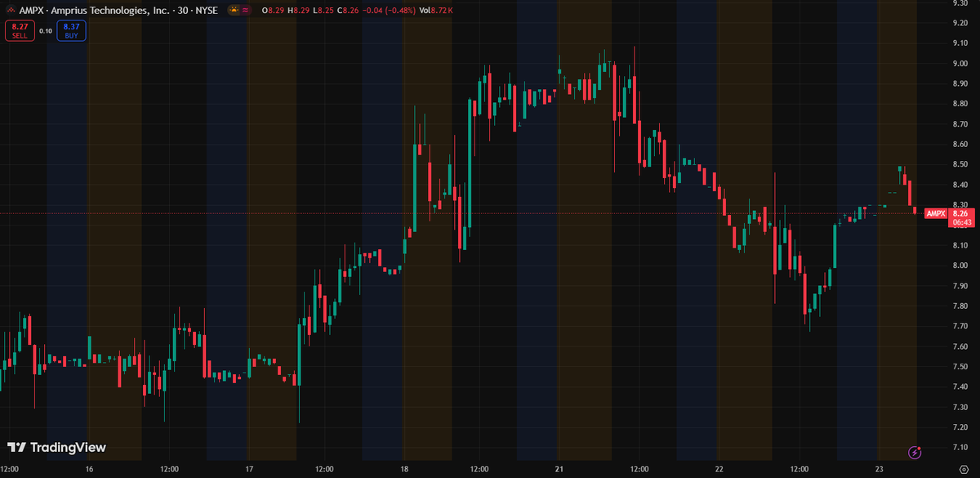This screenshot has height=478, width=980.
Task: Click date 18 on the time axis
Action: click(x=403, y=469)
